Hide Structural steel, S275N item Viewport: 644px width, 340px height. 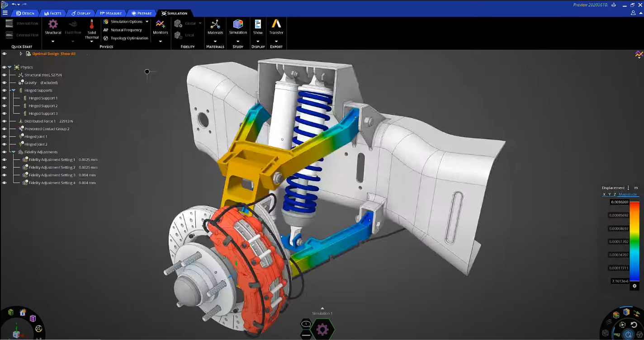pos(4,75)
